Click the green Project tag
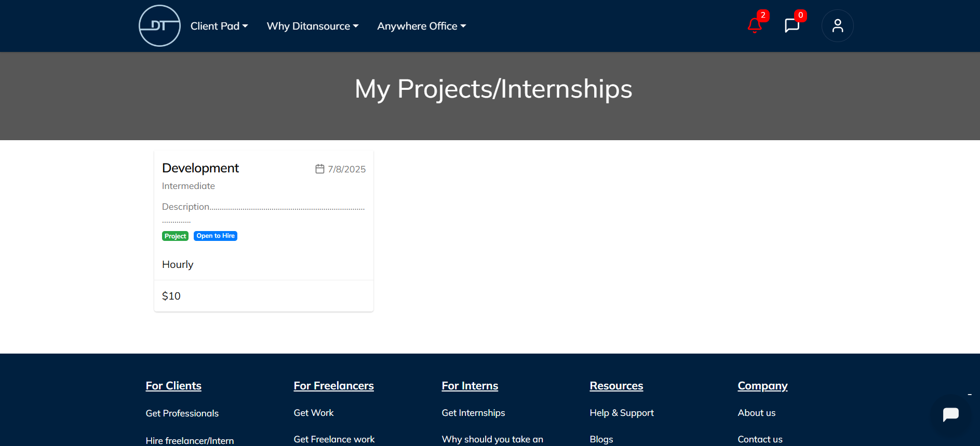The width and height of the screenshot is (980, 446). pyautogui.click(x=175, y=236)
